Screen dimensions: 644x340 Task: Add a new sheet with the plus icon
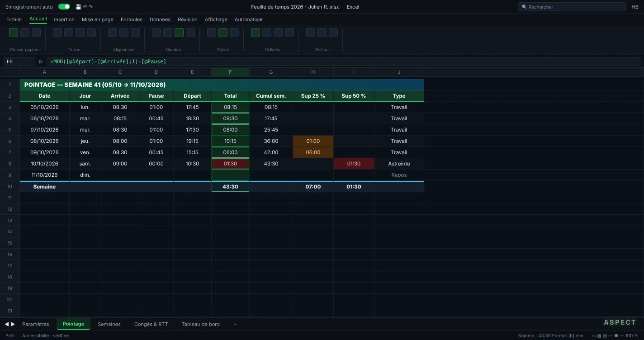[x=235, y=325]
